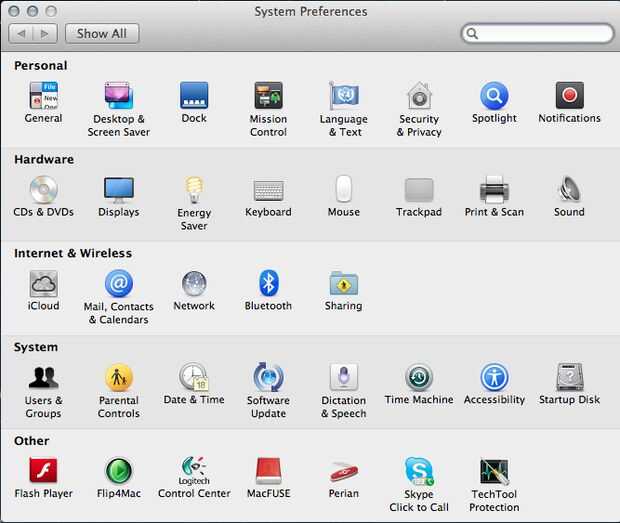This screenshot has width=620, height=523.
Task: Click the Show All button
Action: click(102, 34)
